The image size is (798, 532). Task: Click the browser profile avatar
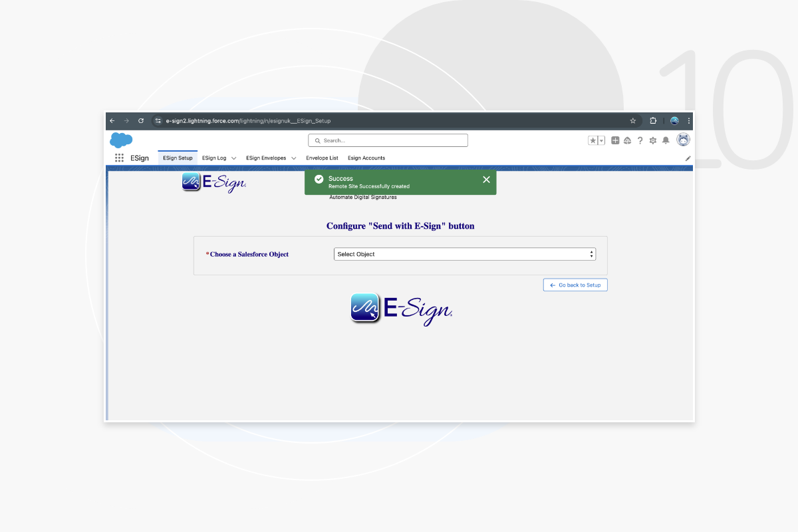point(674,121)
